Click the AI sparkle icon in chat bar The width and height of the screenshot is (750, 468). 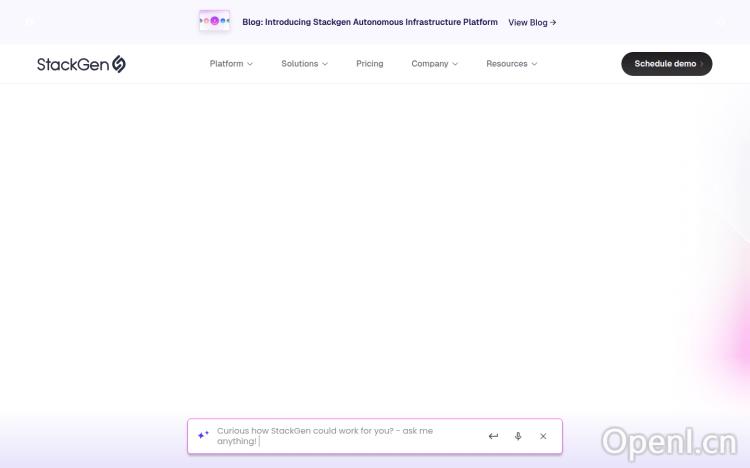tap(203, 436)
